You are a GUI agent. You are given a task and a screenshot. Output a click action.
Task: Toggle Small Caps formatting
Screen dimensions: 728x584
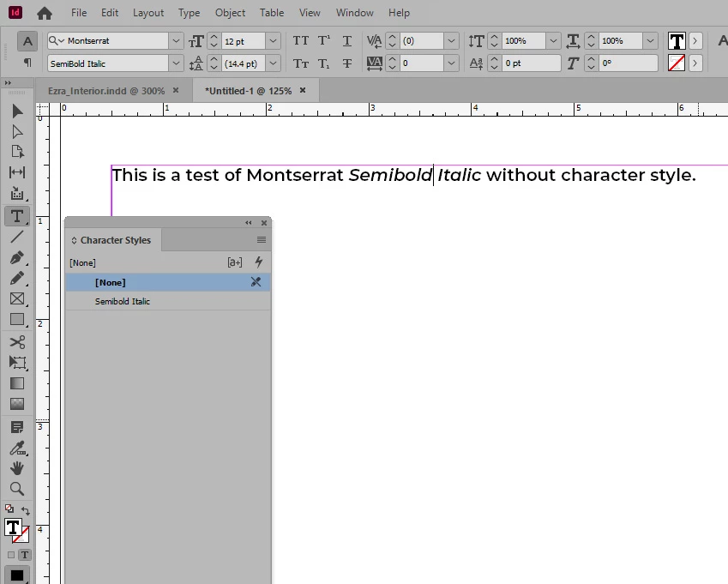300,63
